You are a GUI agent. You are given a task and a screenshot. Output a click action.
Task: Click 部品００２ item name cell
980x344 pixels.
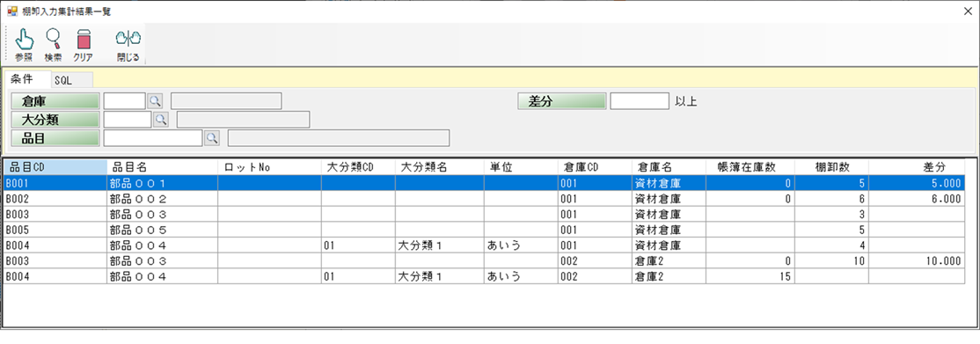click(x=162, y=199)
